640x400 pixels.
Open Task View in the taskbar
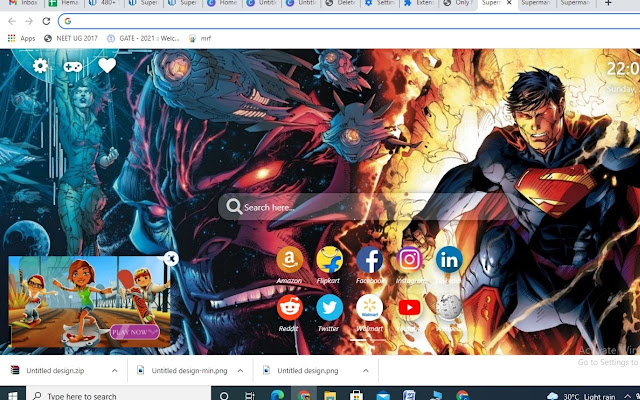click(250, 396)
